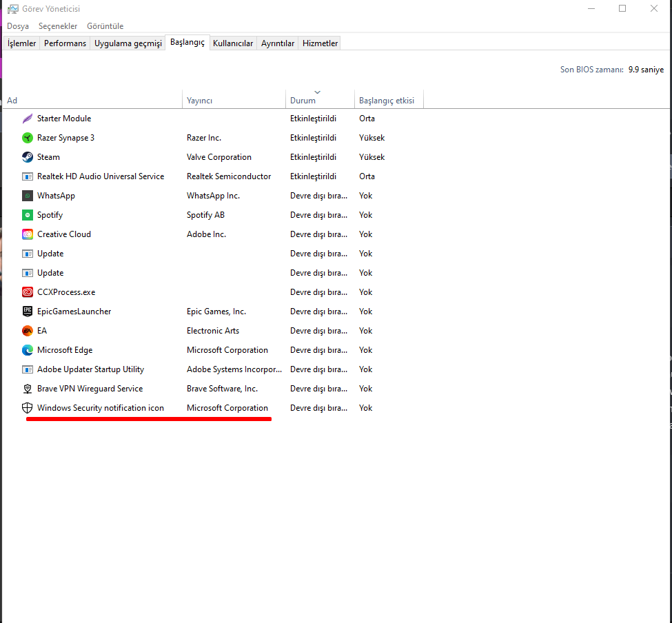Switch to the İşlemler tab

point(22,43)
